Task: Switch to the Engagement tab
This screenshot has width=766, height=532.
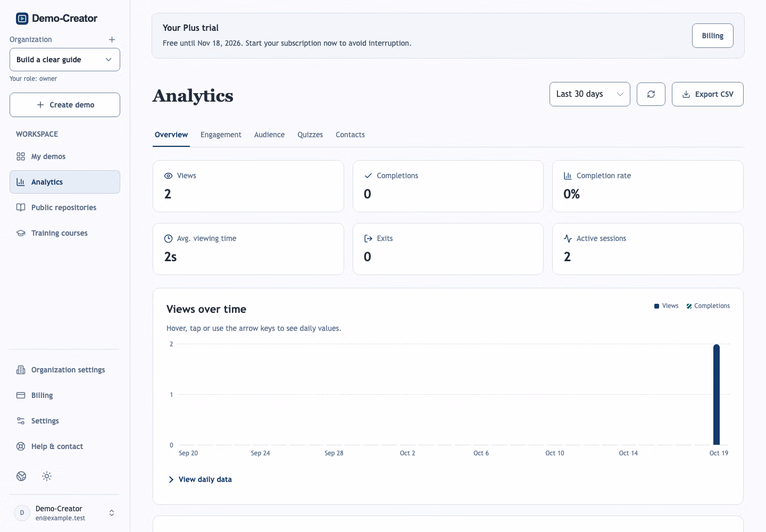Action: click(x=221, y=135)
